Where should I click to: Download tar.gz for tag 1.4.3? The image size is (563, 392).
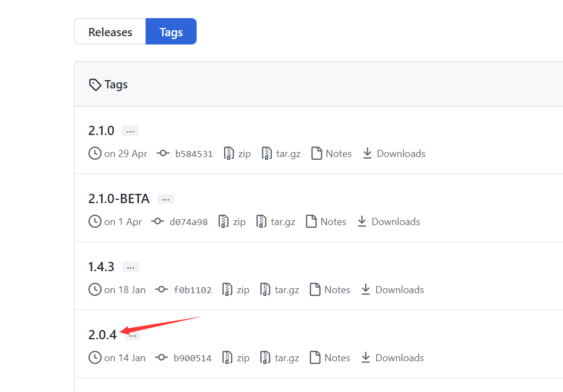(x=287, y=290)
